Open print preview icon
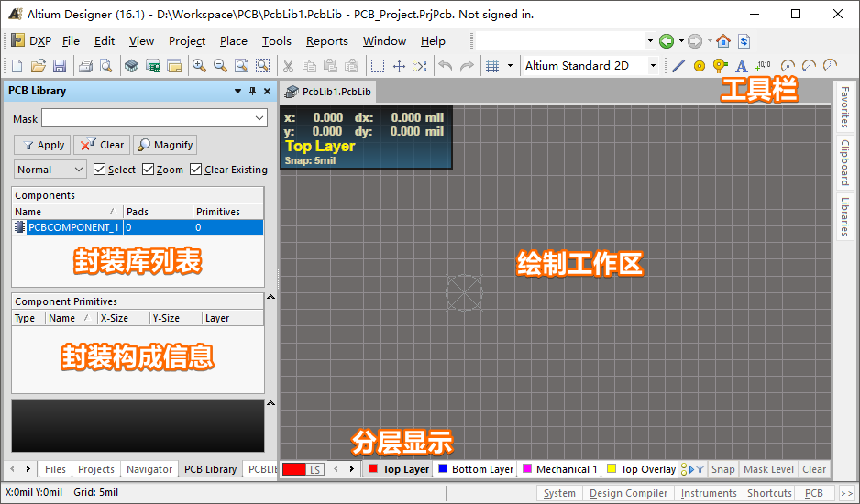Screen dimensions: 860x504 pos(105,66)
